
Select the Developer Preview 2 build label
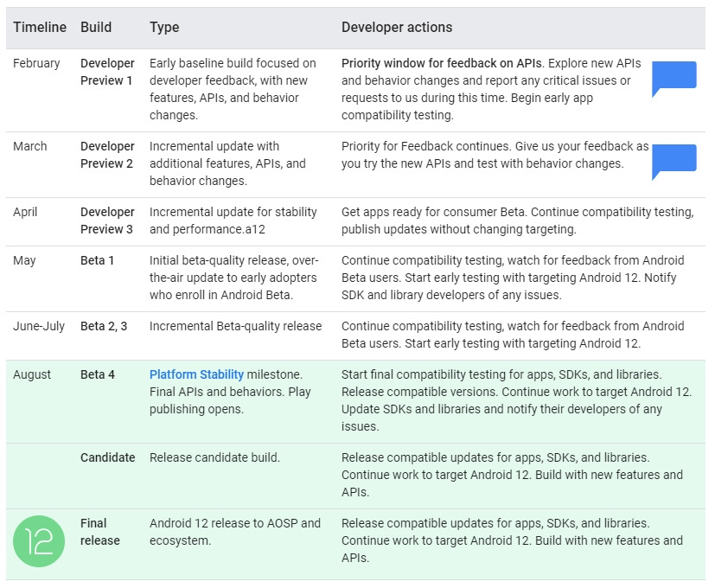[107, 155]
